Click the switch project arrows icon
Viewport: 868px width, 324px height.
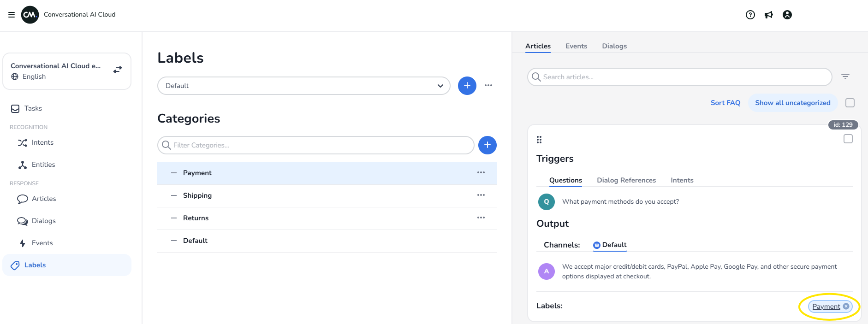(x=118, y=70)
